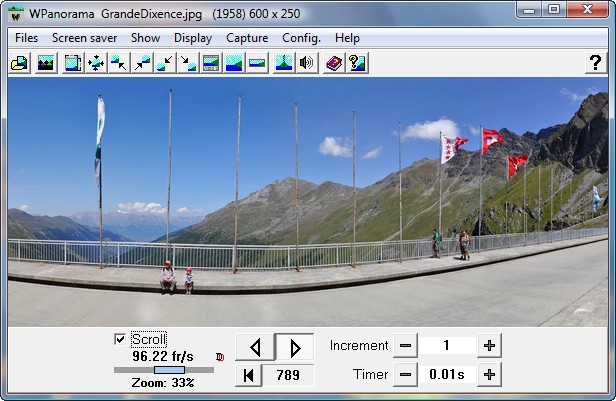Click the small wide landscape strip icon
616x401 pixels.
point(257,63)
